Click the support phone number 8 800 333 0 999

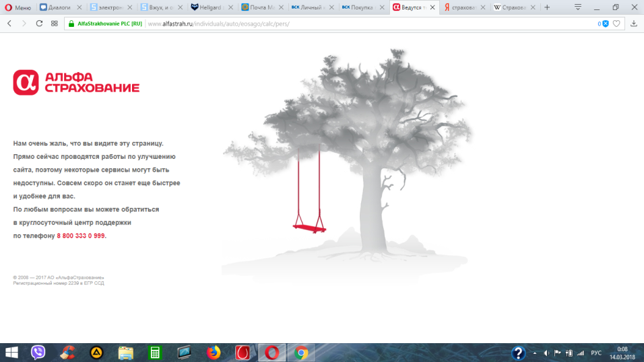[x=81, y=236]
